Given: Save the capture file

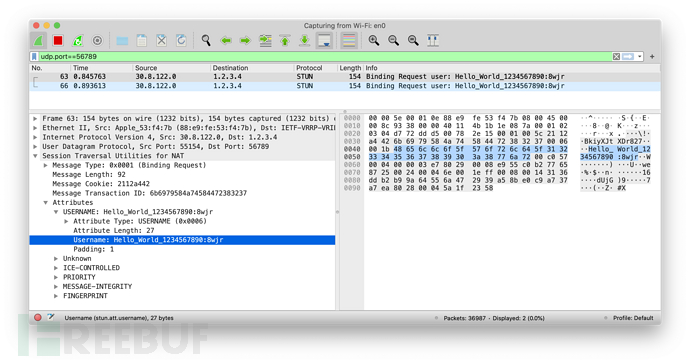Looking at the screenshot, I should pyautogui.click(x=142, y=41).
